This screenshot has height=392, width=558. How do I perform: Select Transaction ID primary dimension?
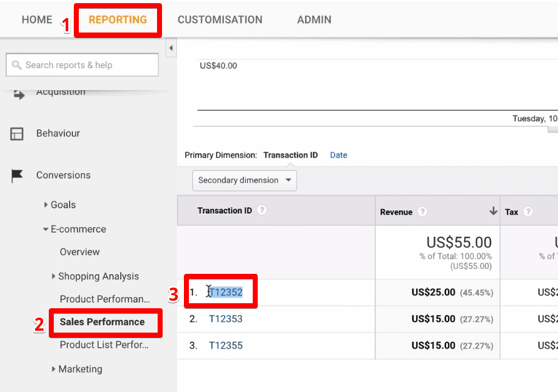click(x=290, y=155)
